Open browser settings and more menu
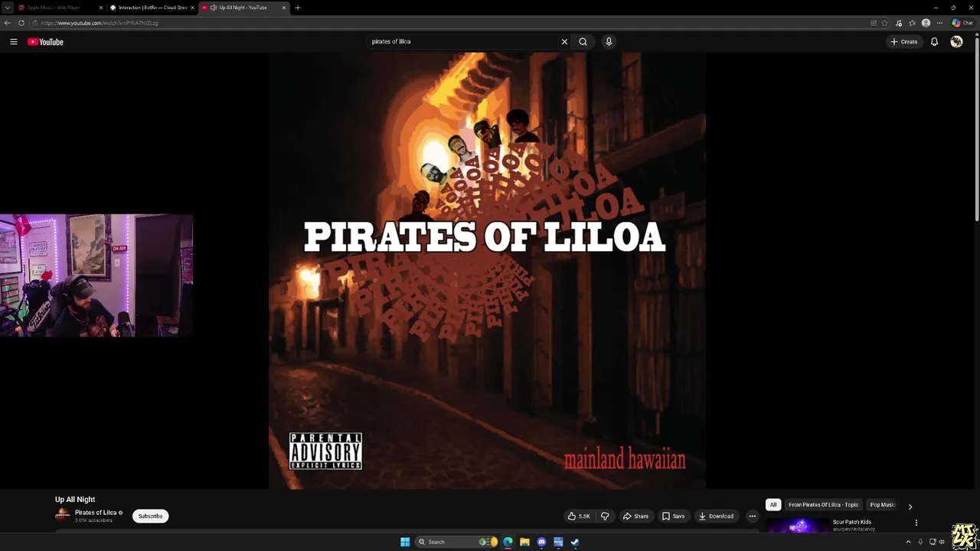 click(939, 23)
